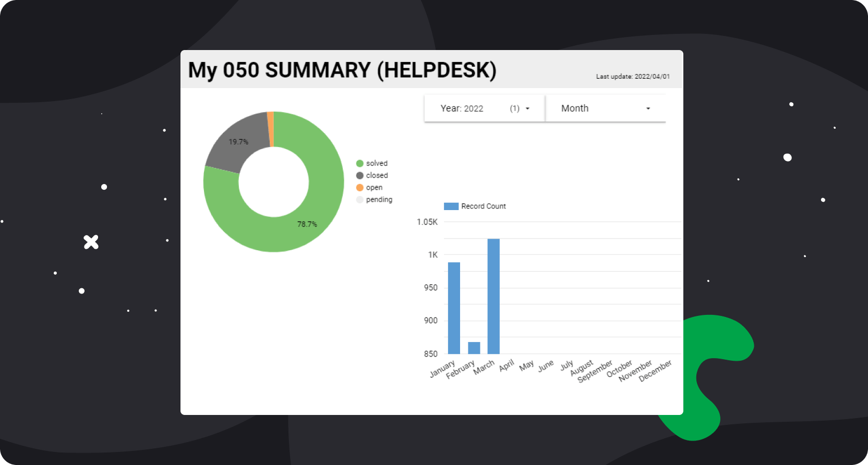Click the Last update date text
The height and width of the screenshot is (465, 868).
(633, 77)
